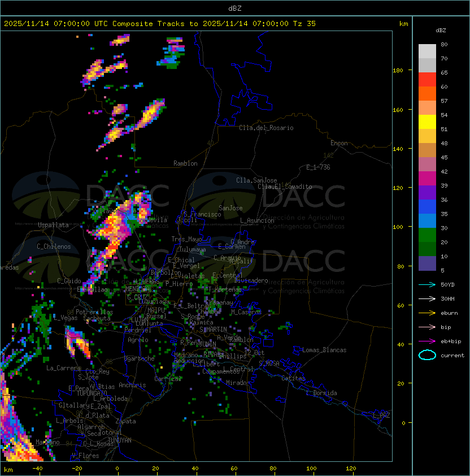This screenshot has width=470, height=476.
Task: Click the '57' value in the dBZ legend
Action: (444, 101)
